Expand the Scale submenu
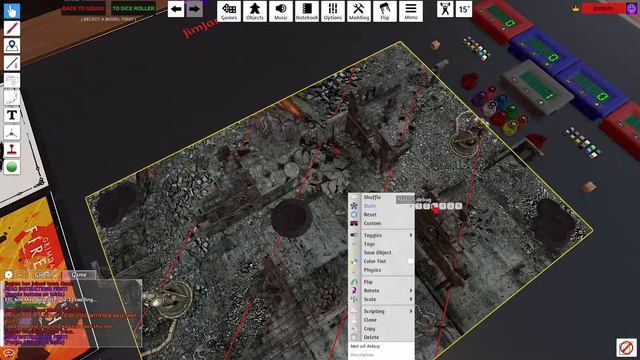The height and width of the screenshot is (360, 640). pyautogui.click(x=381, y=299)
